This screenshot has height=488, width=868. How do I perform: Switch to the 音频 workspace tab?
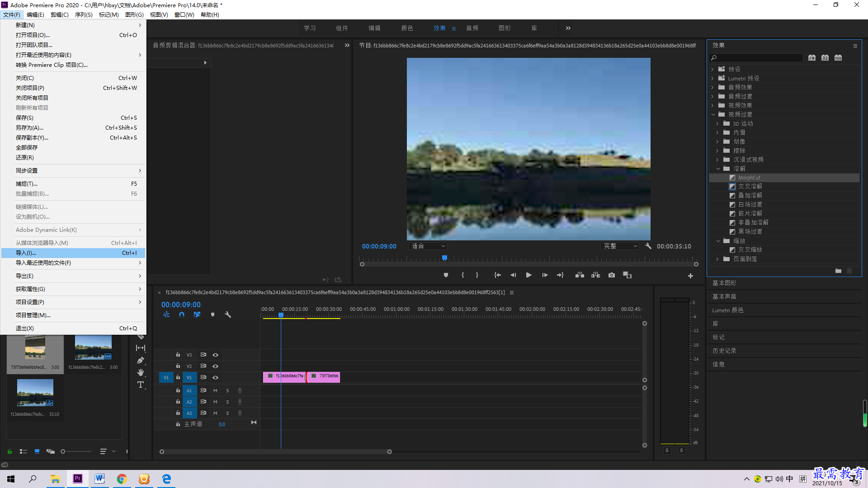click(472, 28)
